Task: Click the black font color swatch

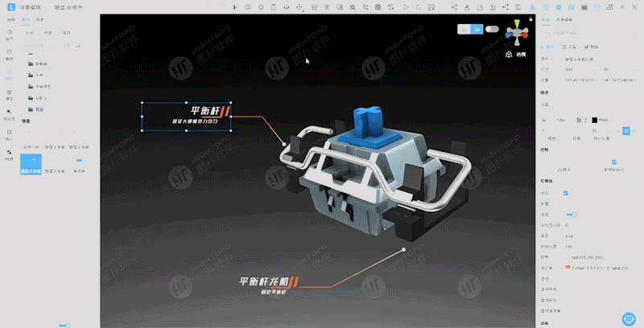Action: 594,120
